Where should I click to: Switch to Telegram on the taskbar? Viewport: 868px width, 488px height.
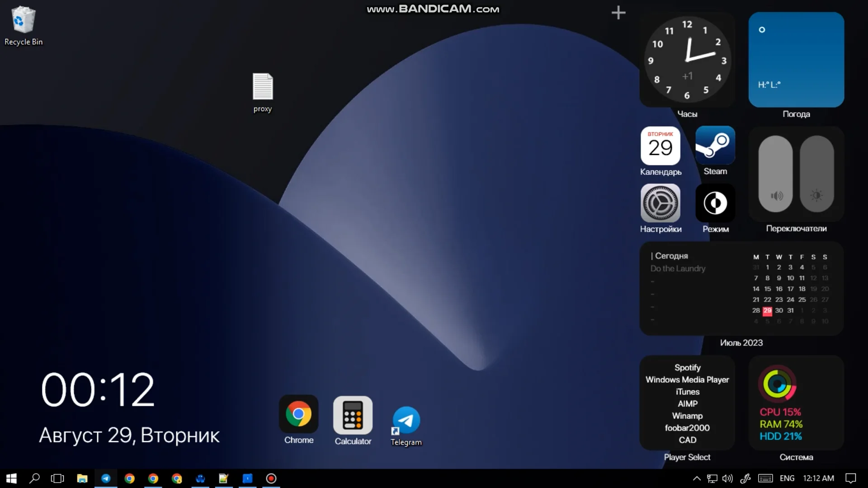point(106,479)
